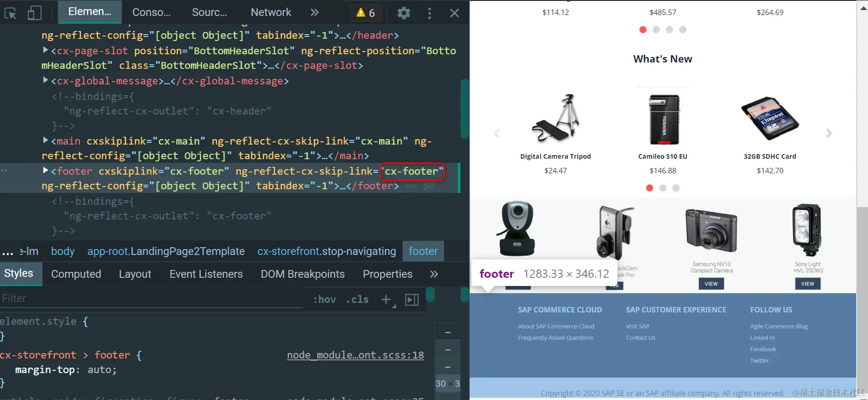
Task: Go to next What's New carousel slide
Action: (829, 133)
